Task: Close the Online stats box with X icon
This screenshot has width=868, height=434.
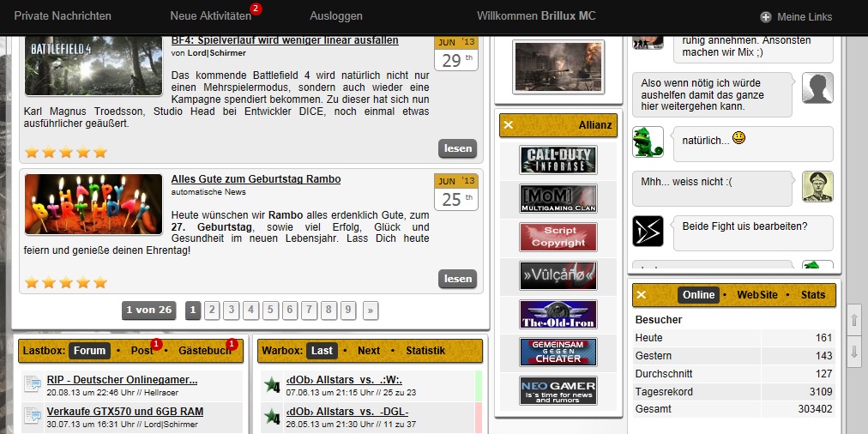Action: tap(641, 294)
